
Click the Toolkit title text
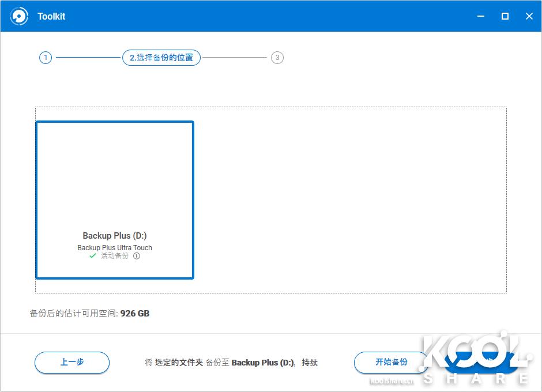pos(51,16)
